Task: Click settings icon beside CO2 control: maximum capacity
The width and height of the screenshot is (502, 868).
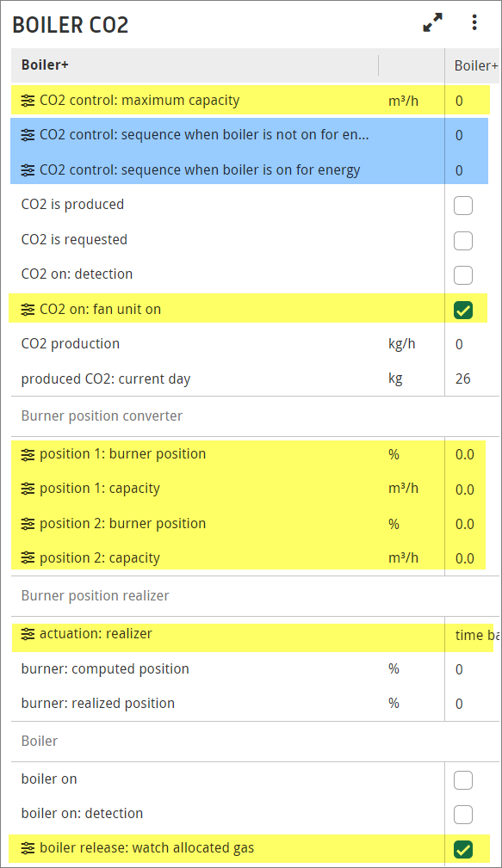Action: [28, 101]
